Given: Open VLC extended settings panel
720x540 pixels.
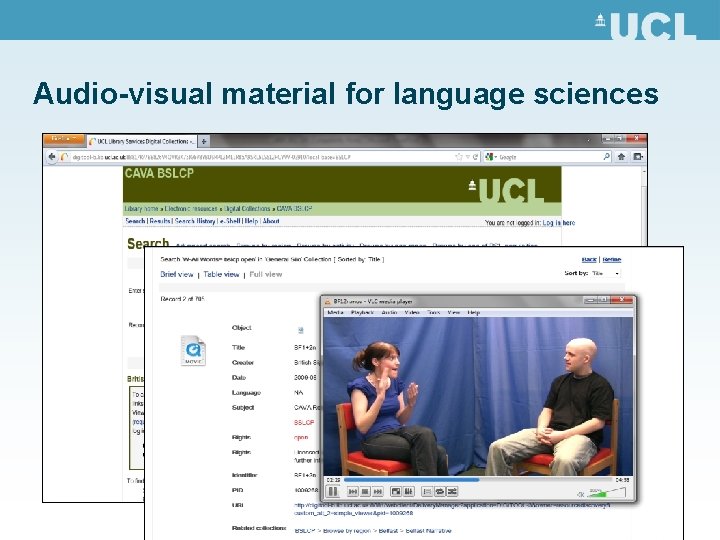Looking at the screenshot, I should tap(408, 492).
